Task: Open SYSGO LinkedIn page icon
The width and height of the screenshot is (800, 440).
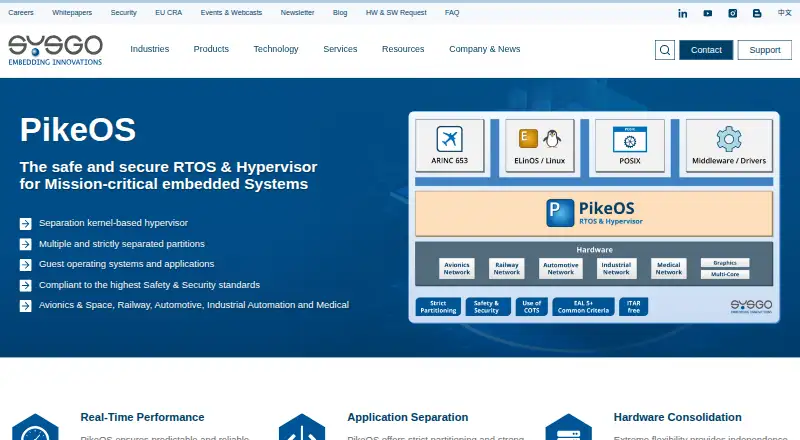Action: [683, 13]
